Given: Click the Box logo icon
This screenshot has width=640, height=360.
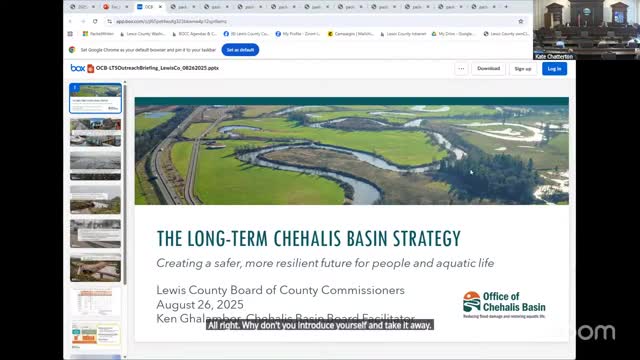Looking at the screenshot, I should 78,68.
